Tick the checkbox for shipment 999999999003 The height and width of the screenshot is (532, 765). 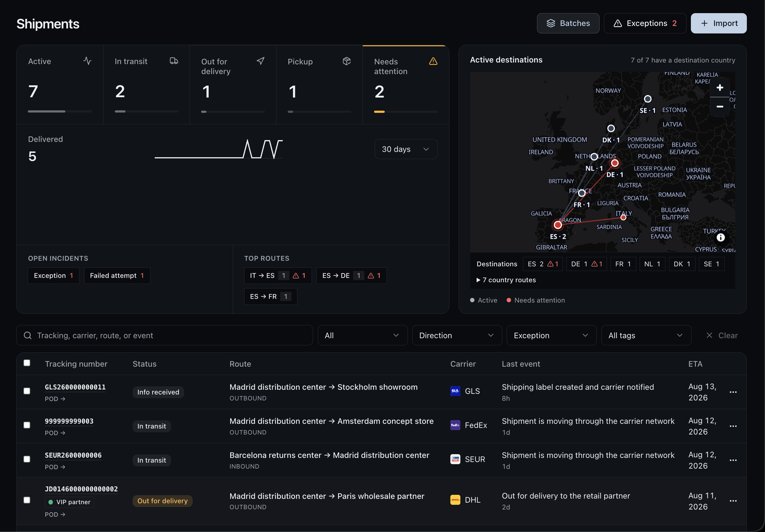[x=27, y=425]
